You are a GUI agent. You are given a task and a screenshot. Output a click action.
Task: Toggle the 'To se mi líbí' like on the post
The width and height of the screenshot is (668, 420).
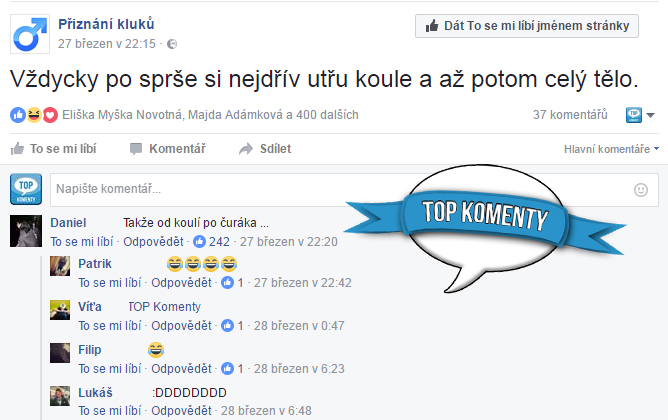[x=54, y=149]
